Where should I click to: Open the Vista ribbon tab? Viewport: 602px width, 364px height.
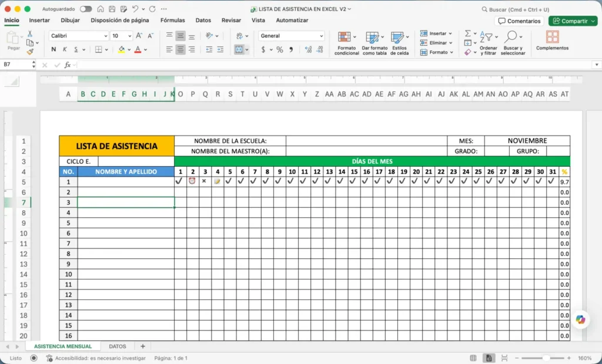tap(259, 21)
